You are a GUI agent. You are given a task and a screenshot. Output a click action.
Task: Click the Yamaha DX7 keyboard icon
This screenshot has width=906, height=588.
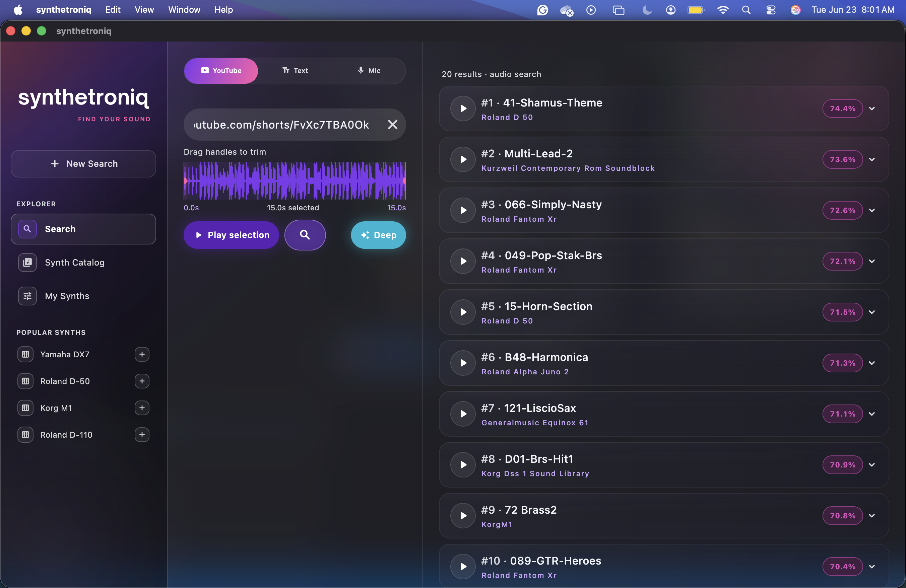click(x=25, y=355)
